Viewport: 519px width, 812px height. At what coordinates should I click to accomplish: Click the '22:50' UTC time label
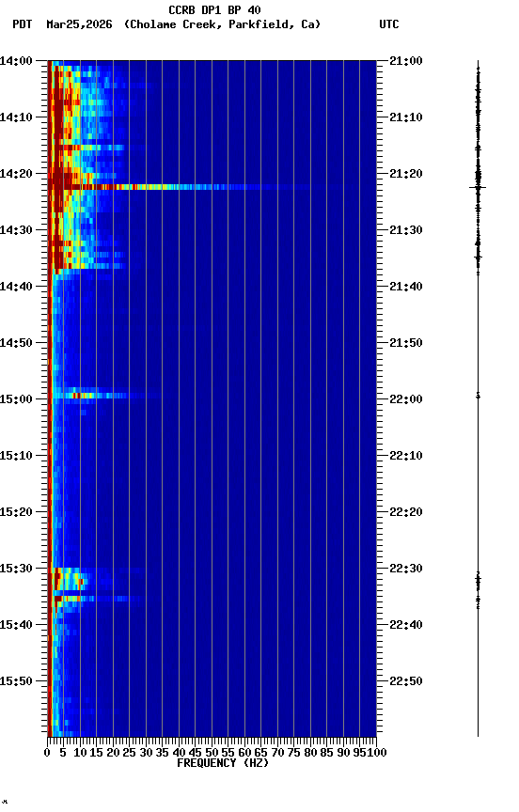[406, 681]
